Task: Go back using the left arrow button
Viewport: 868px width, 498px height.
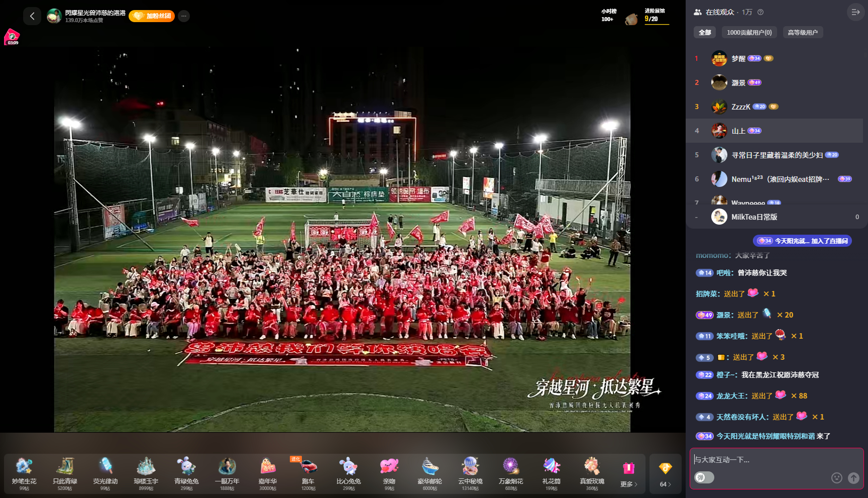Action: click(x=32, y=16)
